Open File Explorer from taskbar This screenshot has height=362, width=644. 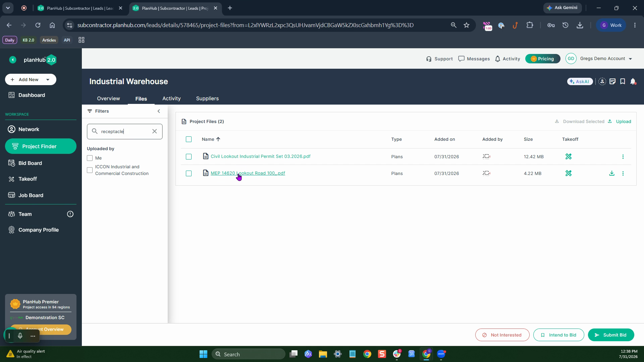click(323, 354)
